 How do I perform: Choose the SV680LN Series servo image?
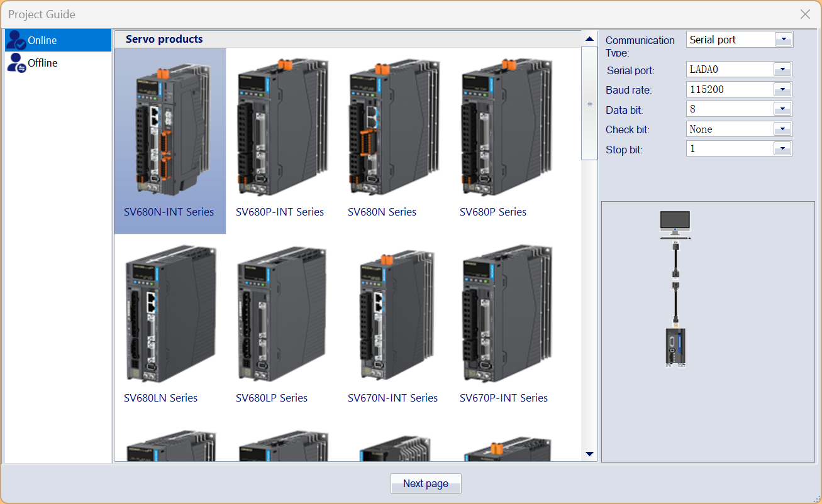tap(171, 314)
